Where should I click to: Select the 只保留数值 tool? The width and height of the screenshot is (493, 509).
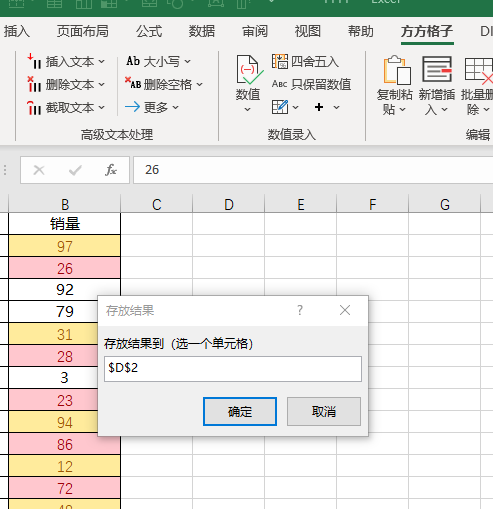click(x=311, y=84)
